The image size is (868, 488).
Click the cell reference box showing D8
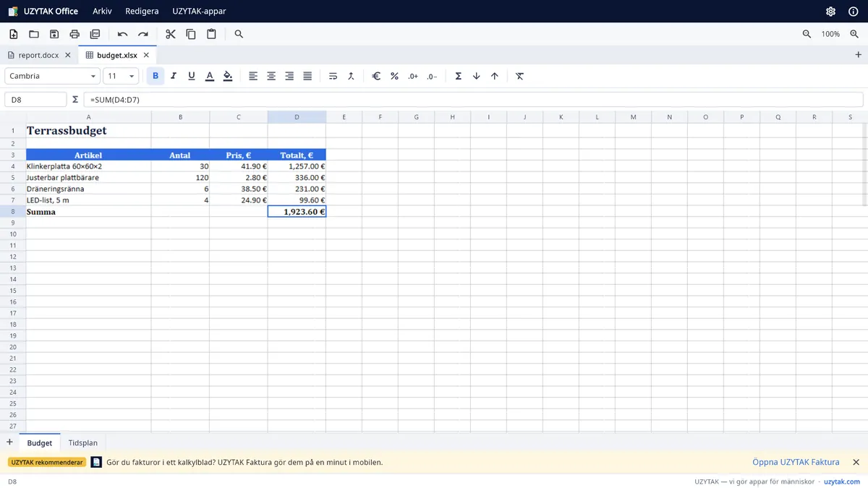(35, 100)
